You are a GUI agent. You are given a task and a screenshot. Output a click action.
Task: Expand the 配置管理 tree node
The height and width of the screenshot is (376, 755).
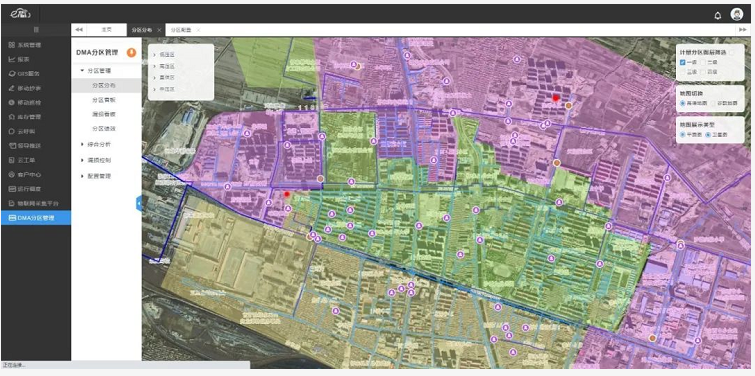[82, 176]
